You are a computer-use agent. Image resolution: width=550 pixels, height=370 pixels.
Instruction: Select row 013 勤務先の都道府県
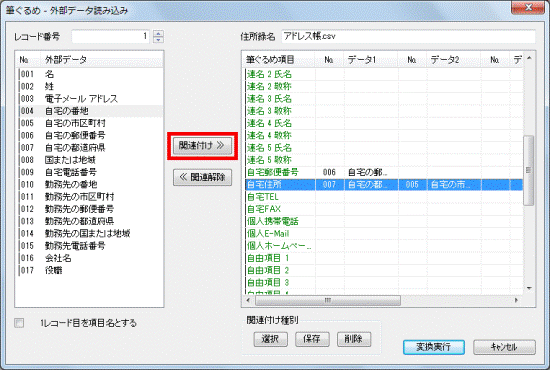tap(89, 221)
